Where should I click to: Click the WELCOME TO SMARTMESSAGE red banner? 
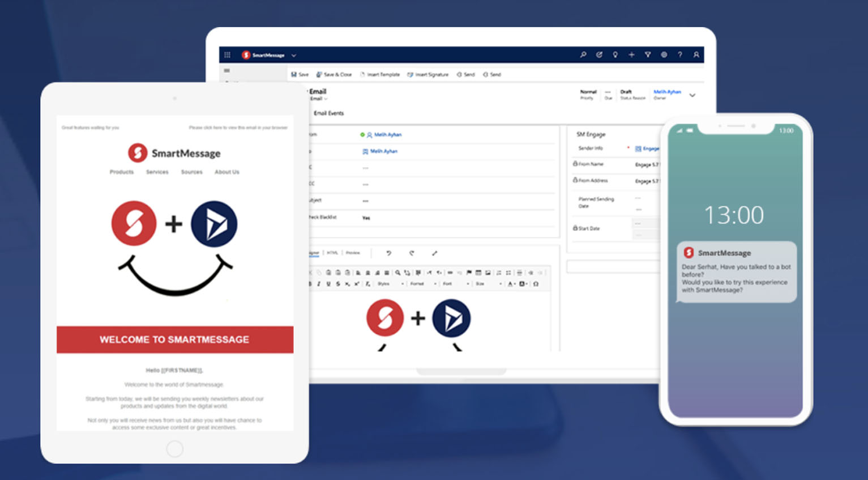tap(175, 339)
